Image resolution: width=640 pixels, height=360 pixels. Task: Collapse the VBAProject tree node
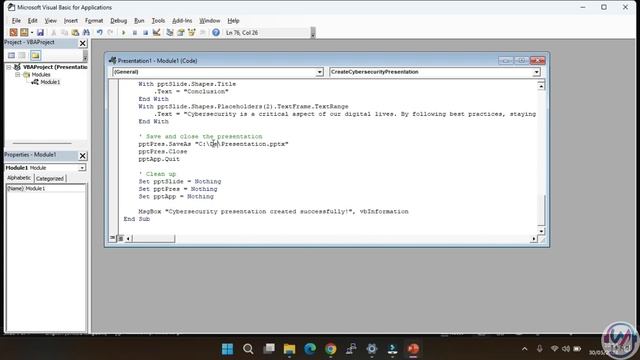(9, 67)
